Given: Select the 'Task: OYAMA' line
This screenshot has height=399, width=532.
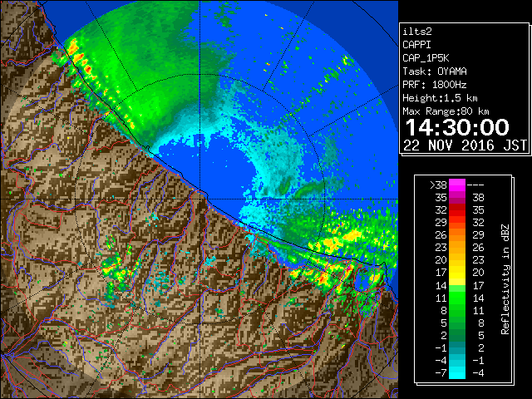Looking at the screenshot, I should [x=435, y=71].
